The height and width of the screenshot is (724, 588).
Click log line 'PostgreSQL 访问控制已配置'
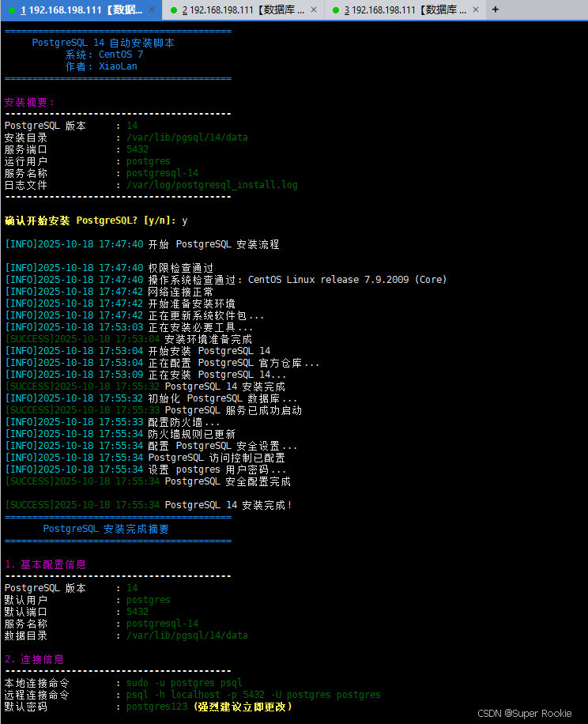145,458
